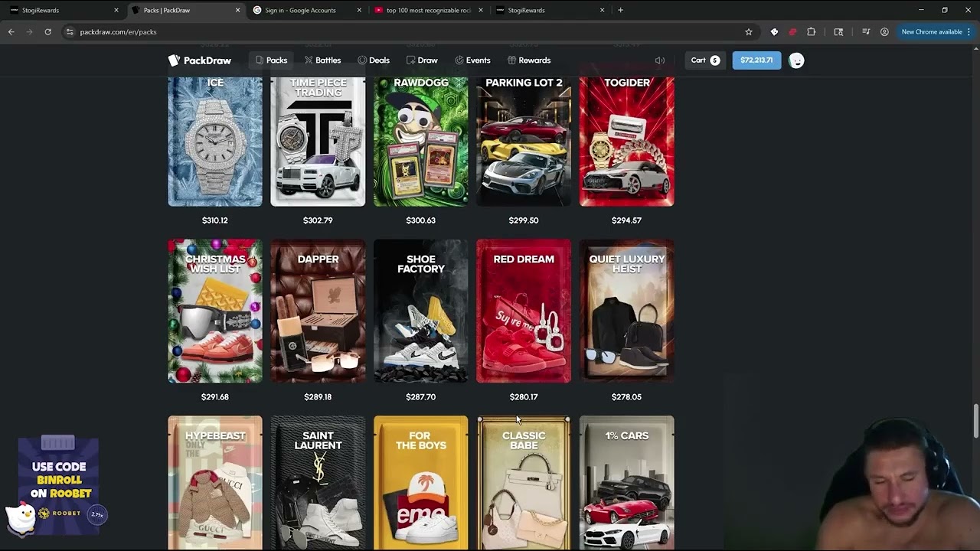Screen dimensions: 980x551
Task: Click the $291.68 price text
Action: click(x=215, y=397)
